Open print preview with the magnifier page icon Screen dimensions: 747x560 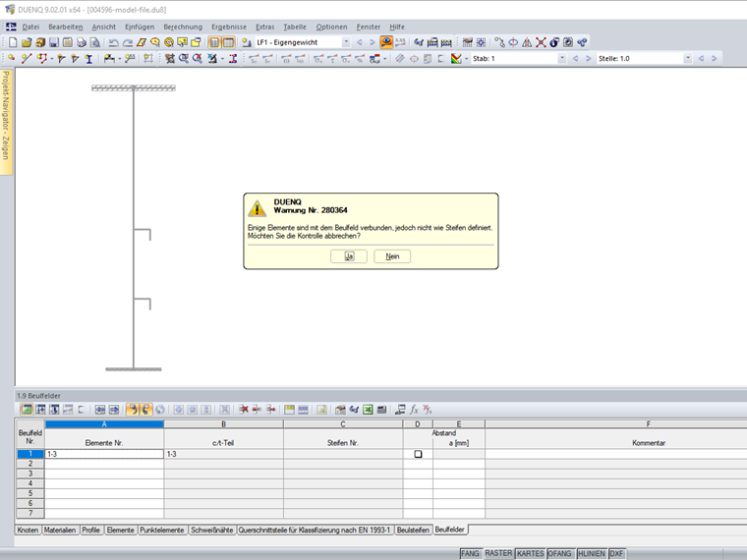(x=95, y=42)
